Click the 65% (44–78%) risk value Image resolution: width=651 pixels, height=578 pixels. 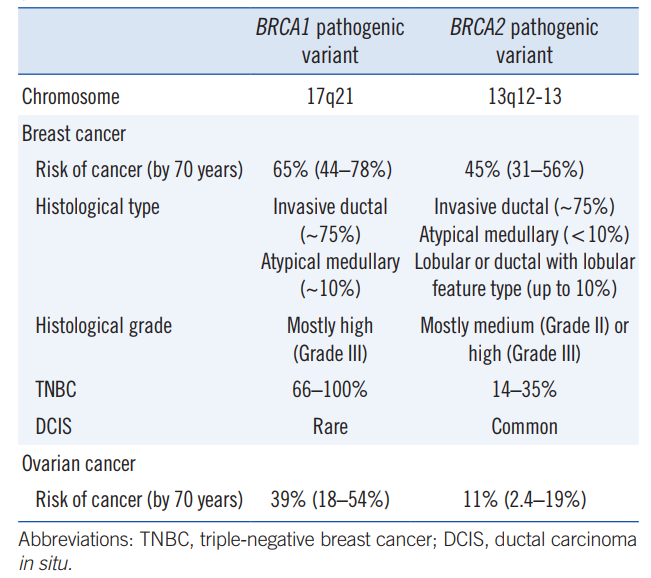coord(330,169)
